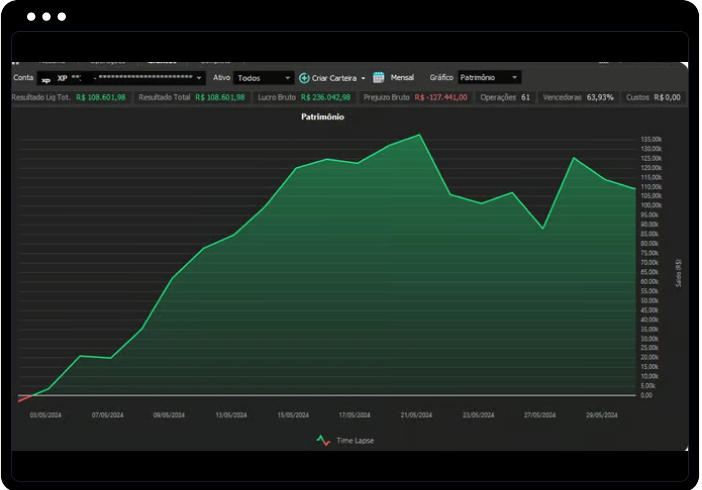Click the red Prejuizo Bruto amount
The image size is (702, 490).
click(441, 98)
